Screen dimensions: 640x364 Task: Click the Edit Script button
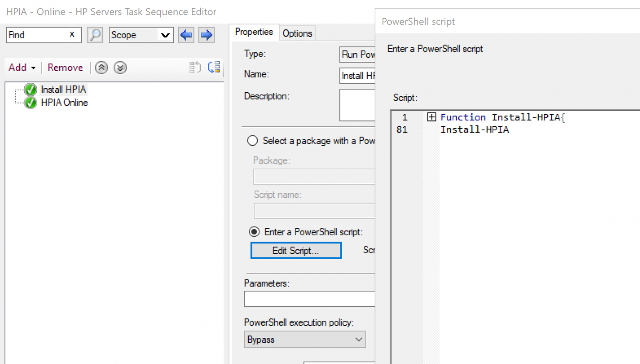(295, 250)
